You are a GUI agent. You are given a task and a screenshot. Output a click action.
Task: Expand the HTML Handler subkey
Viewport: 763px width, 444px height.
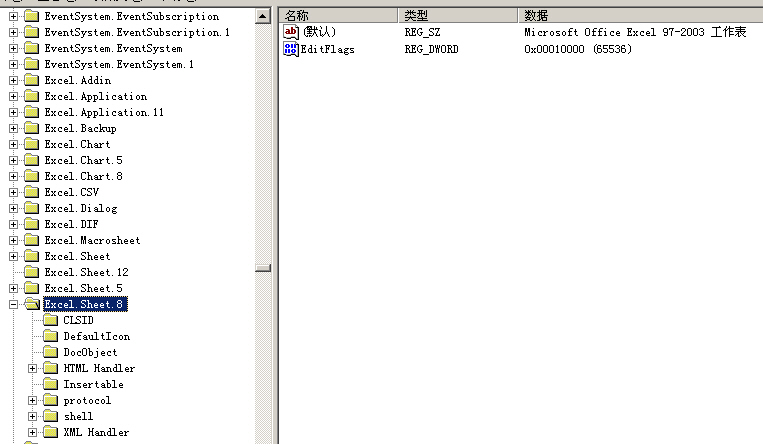33,369
